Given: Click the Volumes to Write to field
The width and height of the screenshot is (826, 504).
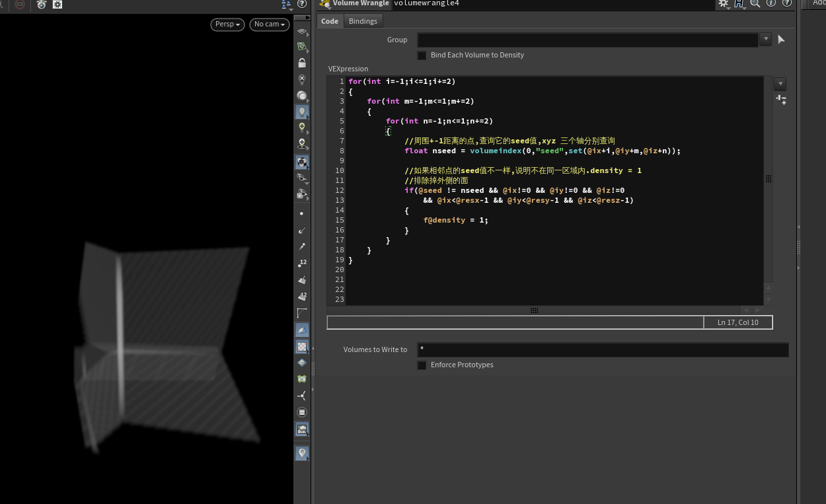Looking at the screenshot, I should coord(602,349).
